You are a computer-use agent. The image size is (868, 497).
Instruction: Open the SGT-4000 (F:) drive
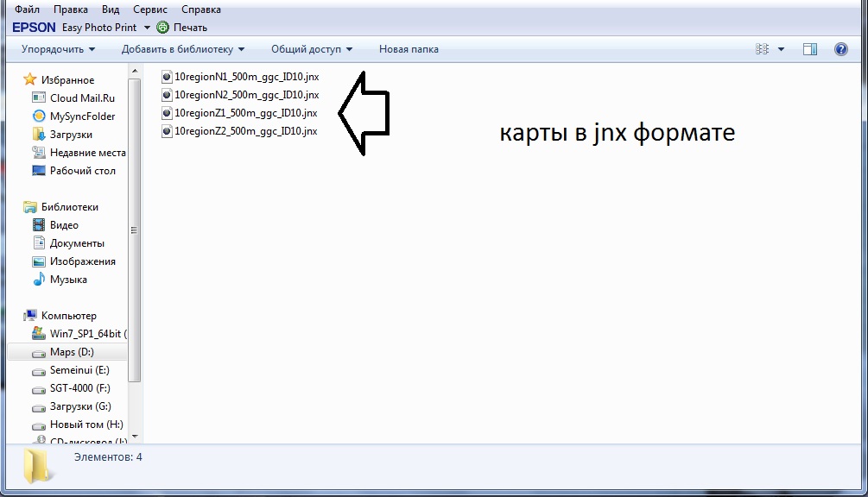coord(79,388)
